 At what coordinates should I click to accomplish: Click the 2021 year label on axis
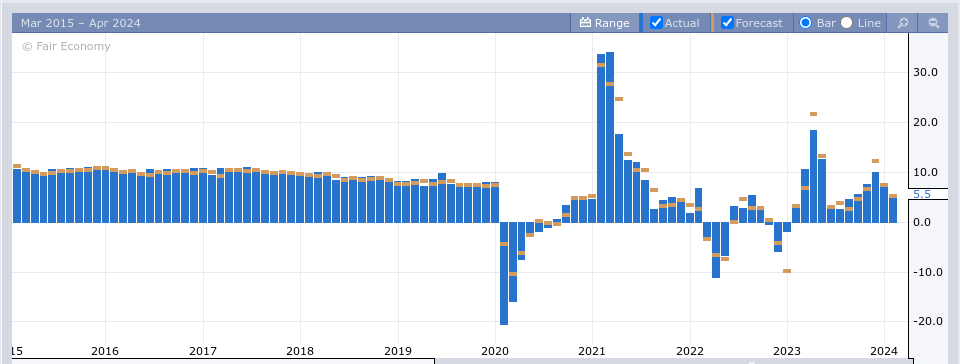coord(592,352)
